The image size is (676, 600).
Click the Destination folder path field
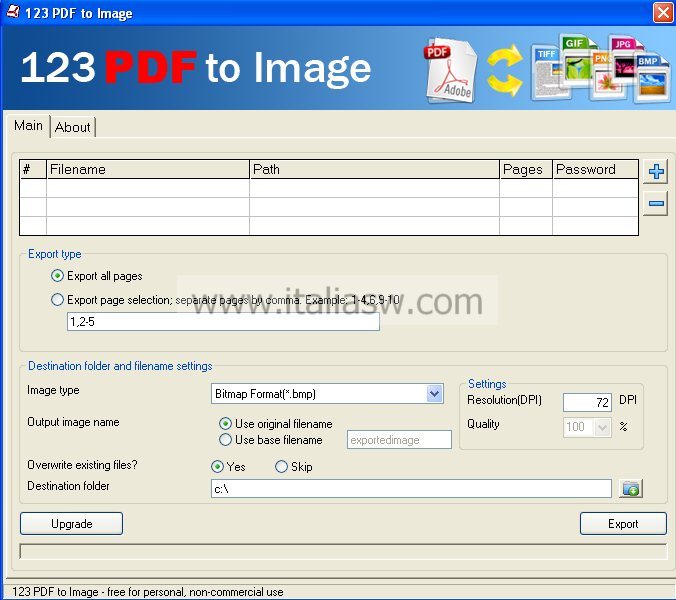click(x=411, y=488)
